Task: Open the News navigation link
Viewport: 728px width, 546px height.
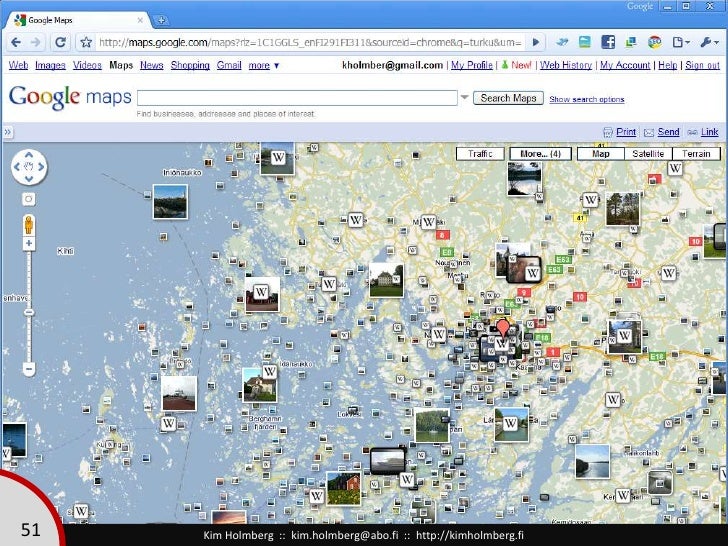Action: (152, 65)
